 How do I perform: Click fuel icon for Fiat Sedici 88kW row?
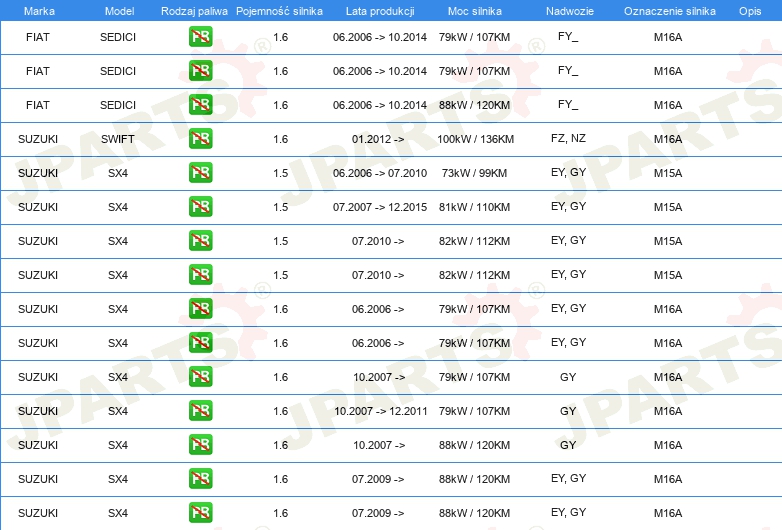coord(200,105)
